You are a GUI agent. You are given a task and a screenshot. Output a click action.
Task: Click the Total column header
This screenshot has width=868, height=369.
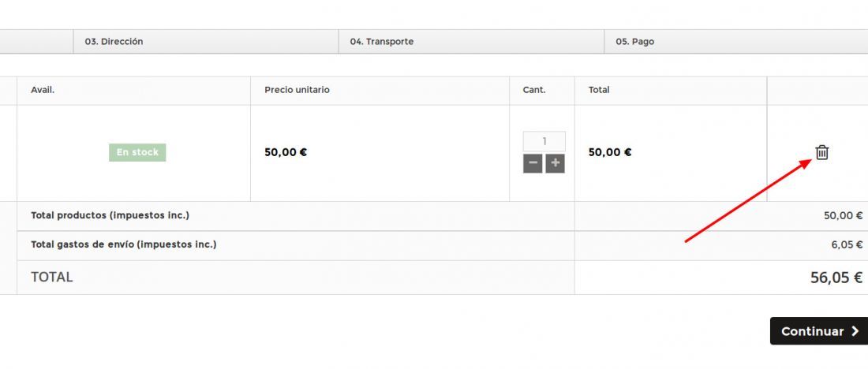[599, 90]
